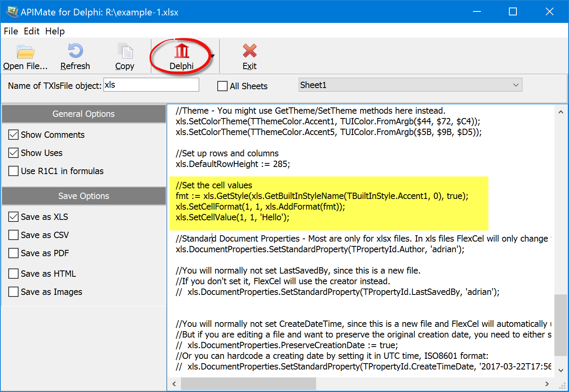The image size is (569, 392).
Task: Click the Save Options header
Action: coord(84,196)
